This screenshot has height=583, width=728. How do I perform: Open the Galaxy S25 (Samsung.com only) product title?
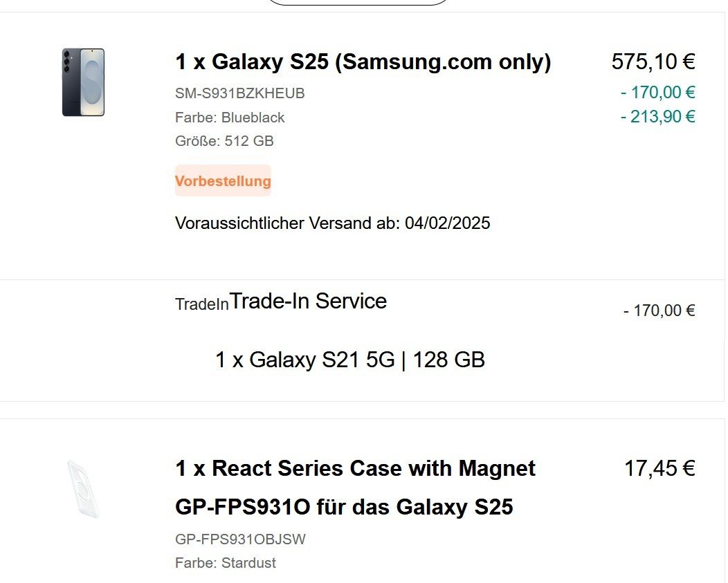[363, 62]
